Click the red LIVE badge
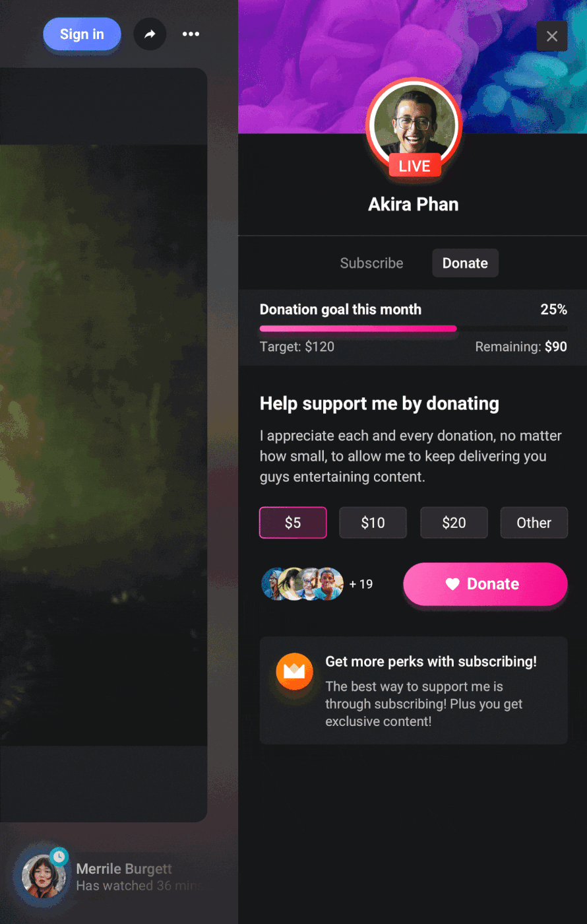Image resolution: width=587 pixels, height=924 pixels. 414,166
